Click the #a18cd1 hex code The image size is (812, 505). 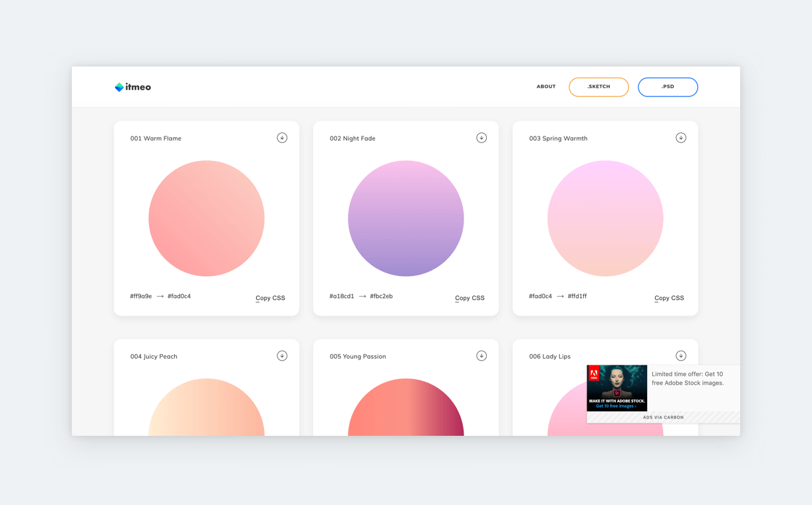(342, 296)
